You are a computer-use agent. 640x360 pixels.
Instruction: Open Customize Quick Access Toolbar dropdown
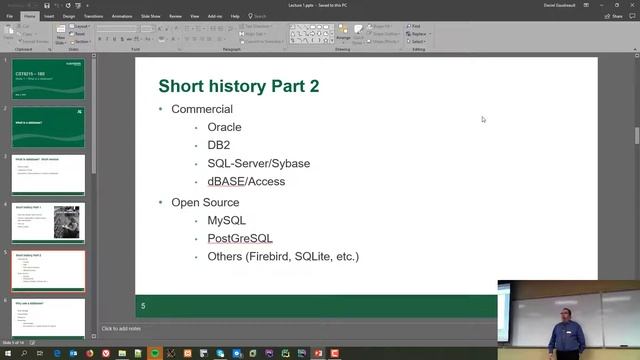coord(87,6)
